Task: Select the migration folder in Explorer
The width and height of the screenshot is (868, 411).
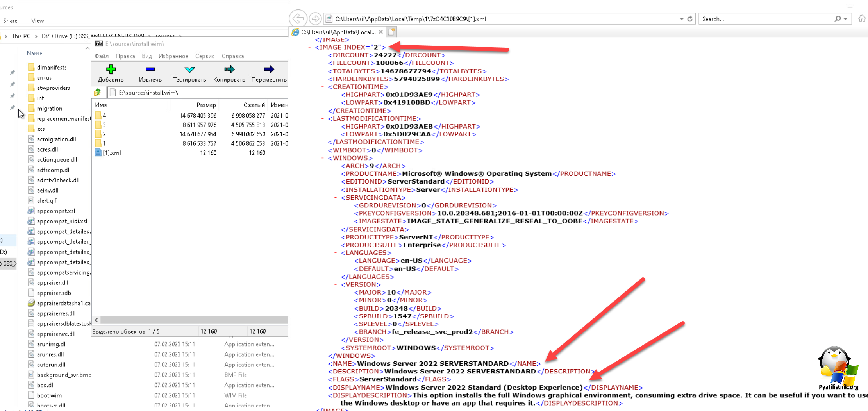Action: tap(49, 108)
